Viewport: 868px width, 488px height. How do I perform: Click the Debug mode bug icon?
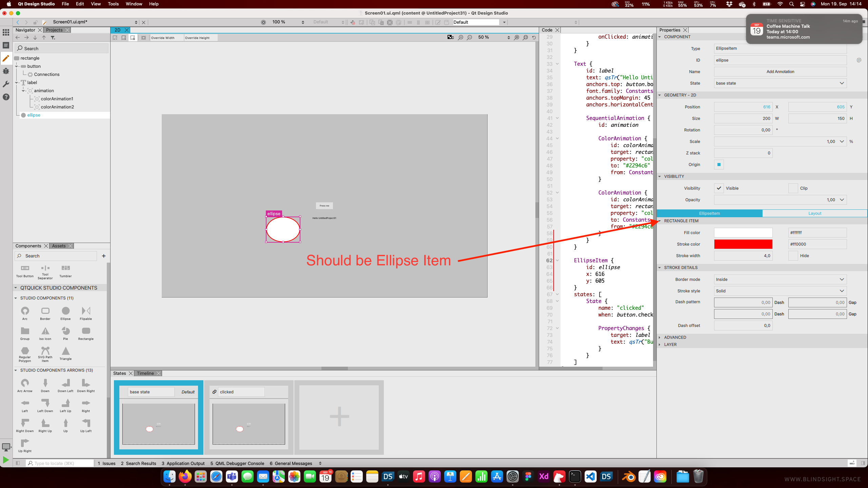pos(6,71)
